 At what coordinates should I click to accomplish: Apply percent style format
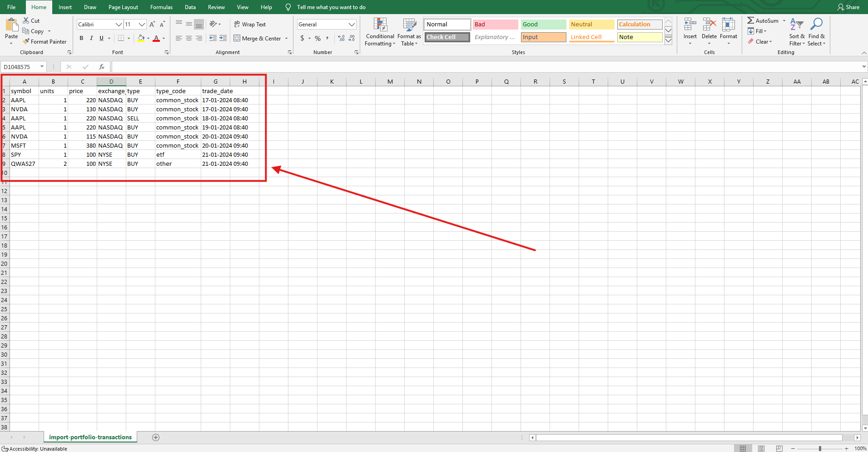pyautogui.click(x=317, y=38)
